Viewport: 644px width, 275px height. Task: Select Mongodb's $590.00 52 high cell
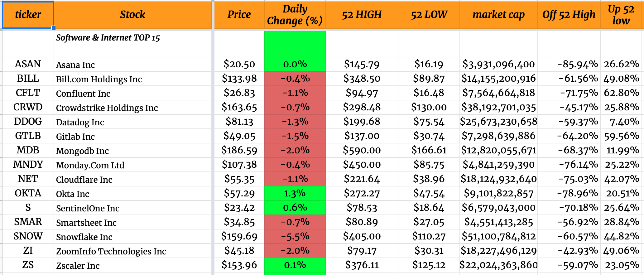click(362, 150)
